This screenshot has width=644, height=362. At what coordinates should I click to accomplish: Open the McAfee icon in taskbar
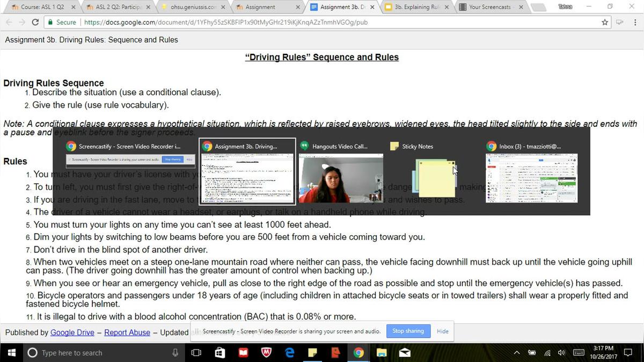pos(267,352)
